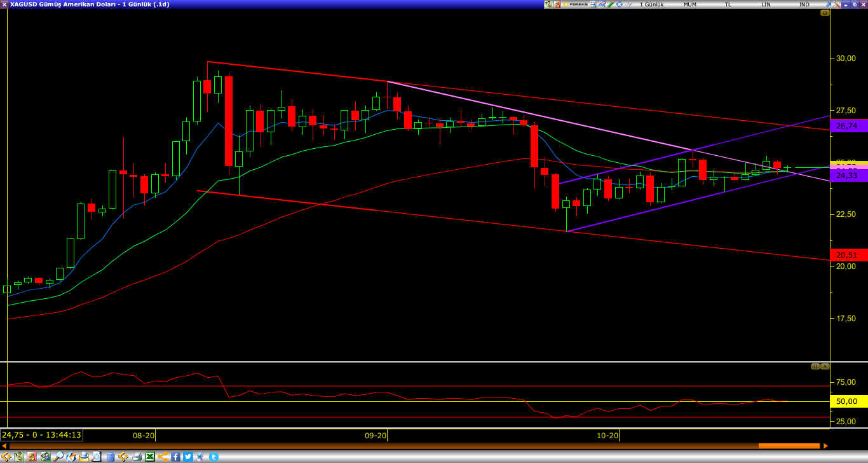Open the document preview magnifier icon

click(x=97, y=457)
